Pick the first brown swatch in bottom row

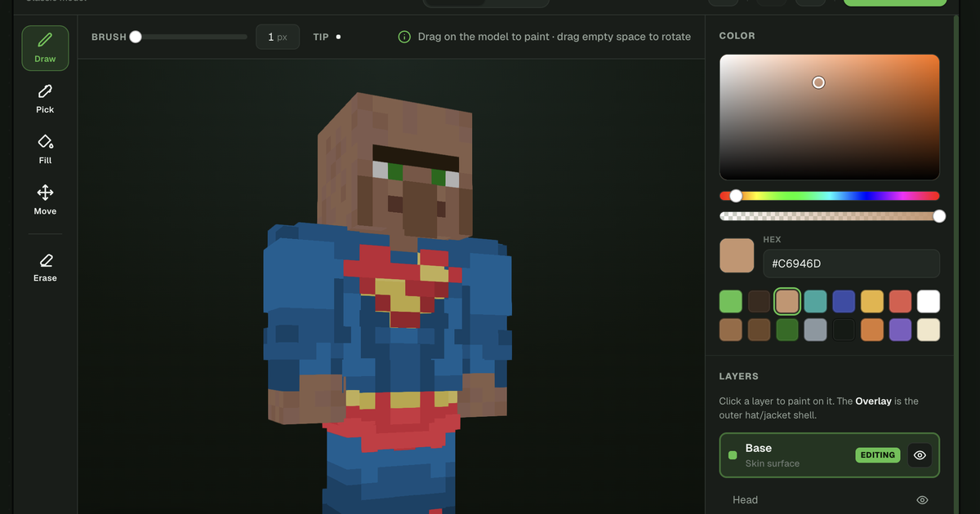click(x=731, y=330)
